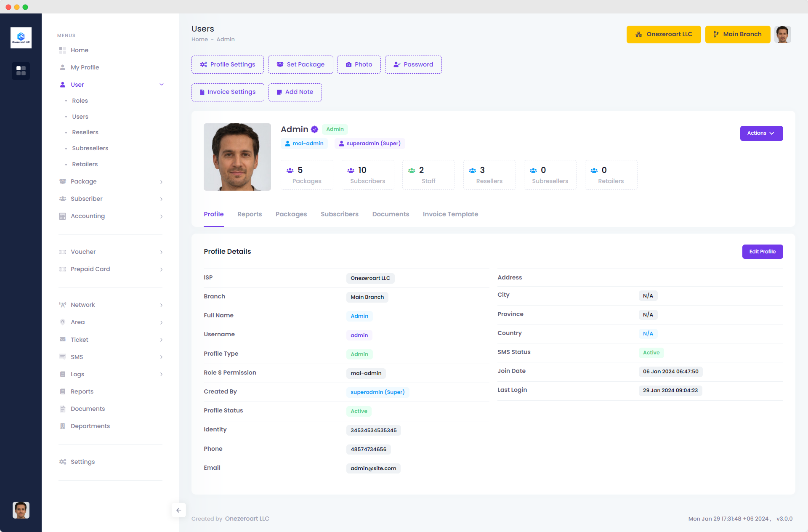Click the Onezeroart LLC yellow button
The width and height of the screenshot is (808, 532).
(x=664, y=35)
